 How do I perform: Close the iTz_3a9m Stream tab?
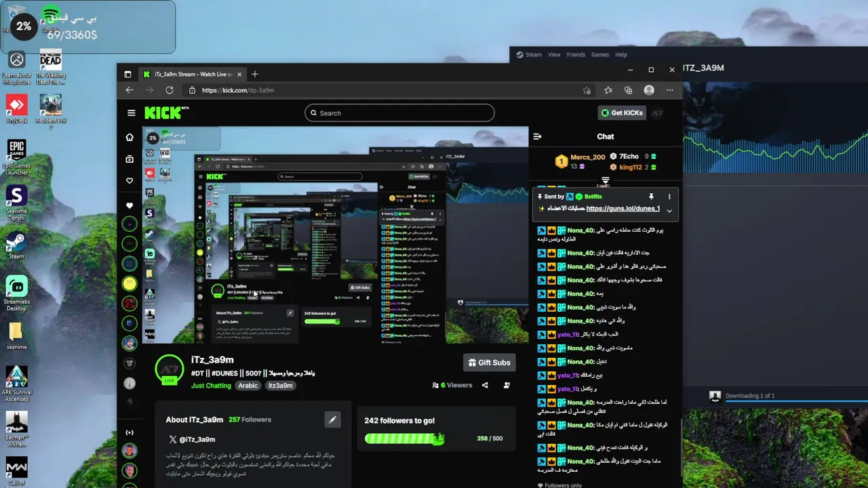tap(239, 74)
